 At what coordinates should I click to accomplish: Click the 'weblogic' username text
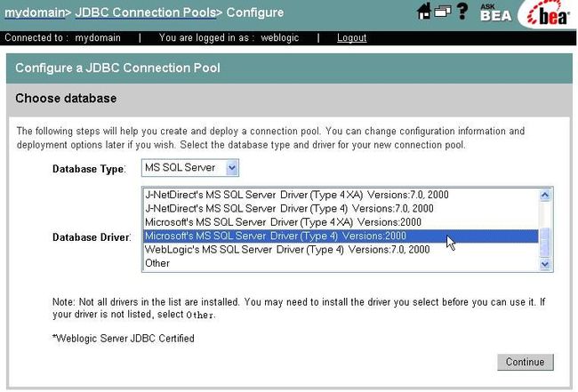pos(280,37)
